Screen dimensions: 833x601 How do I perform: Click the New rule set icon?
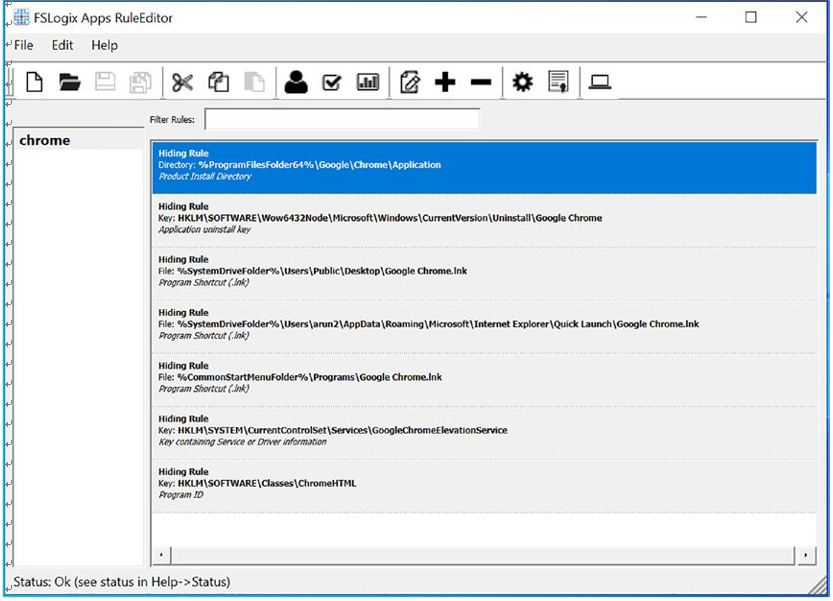coord(35,82)
